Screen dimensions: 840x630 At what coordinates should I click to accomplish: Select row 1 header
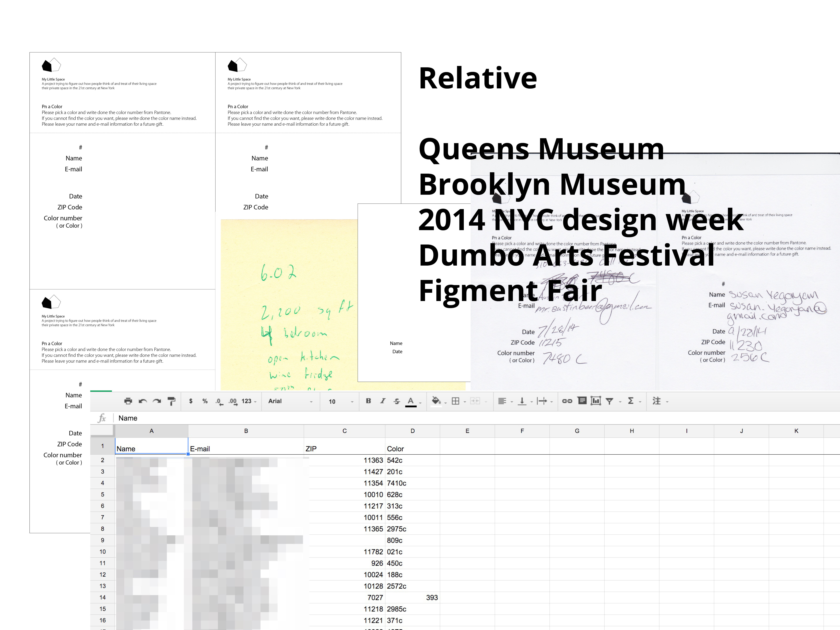(x=103, y=446)
